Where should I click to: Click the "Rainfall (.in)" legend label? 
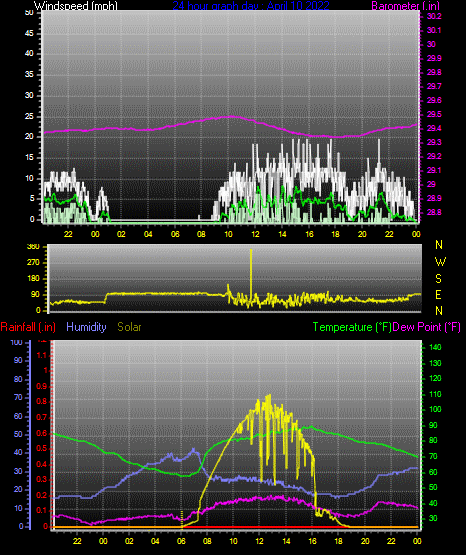tap(28, 327)
